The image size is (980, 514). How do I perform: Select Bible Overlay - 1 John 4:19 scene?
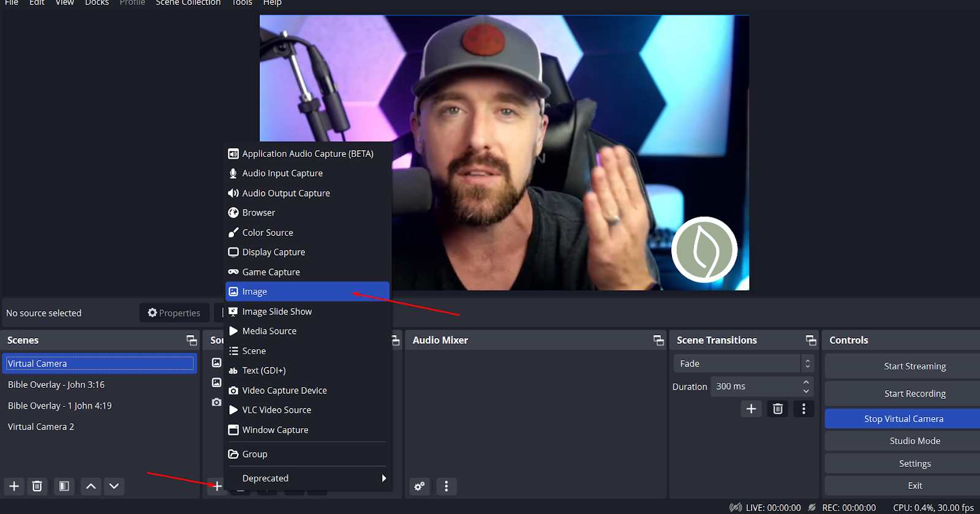click(x=100, y=406)
